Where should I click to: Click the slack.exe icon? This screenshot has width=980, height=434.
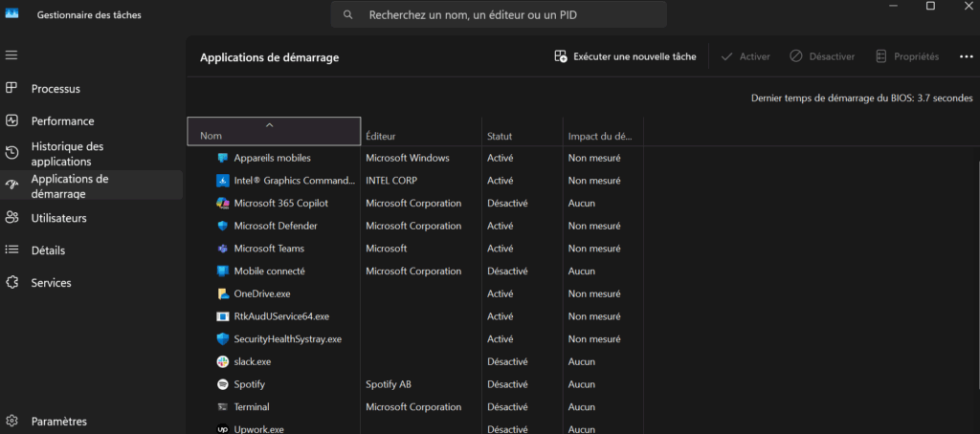(x=222, y=361)
